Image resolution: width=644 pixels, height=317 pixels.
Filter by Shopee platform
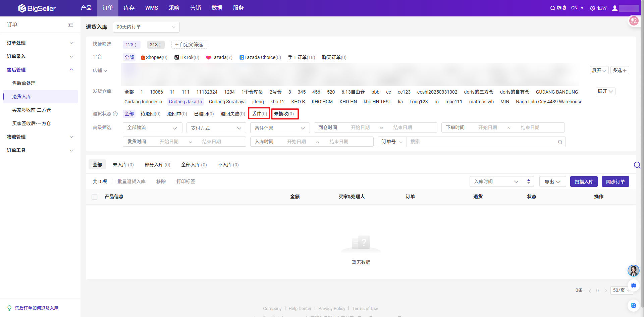point(154,57)
